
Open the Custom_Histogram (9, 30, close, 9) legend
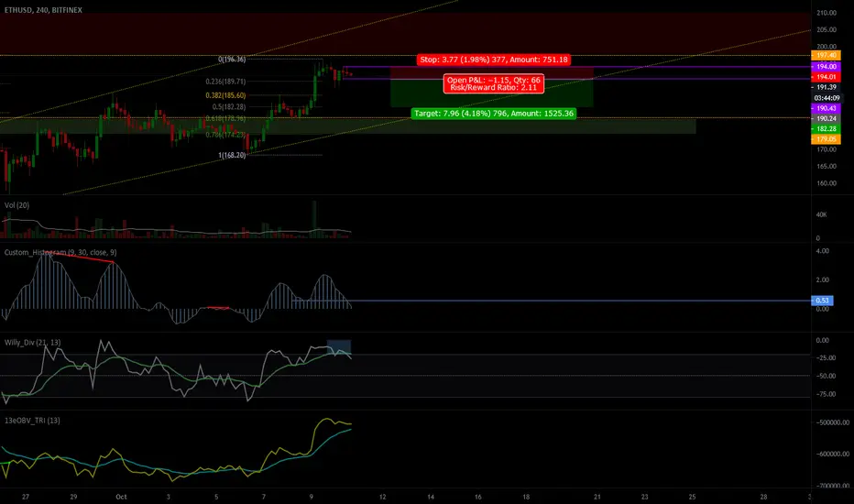[60, 252]
